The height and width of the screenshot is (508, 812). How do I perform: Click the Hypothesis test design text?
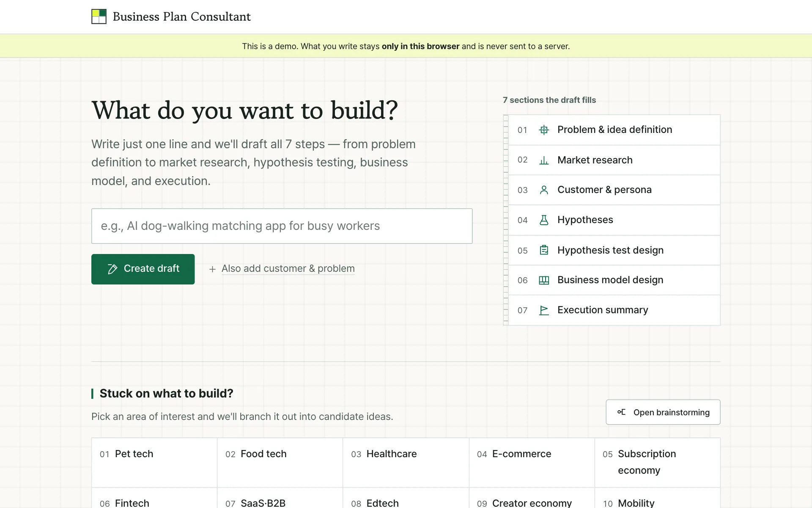(x=610, y=250)
